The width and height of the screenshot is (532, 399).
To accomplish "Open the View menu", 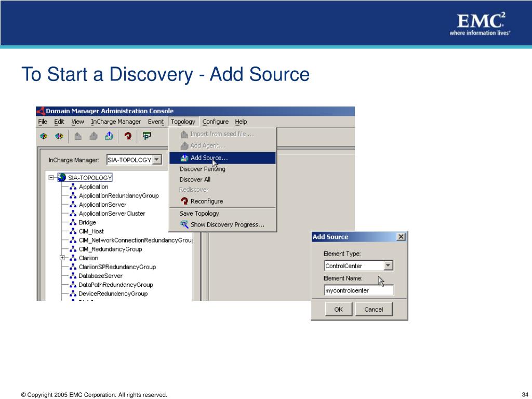I will pos(77,122).
